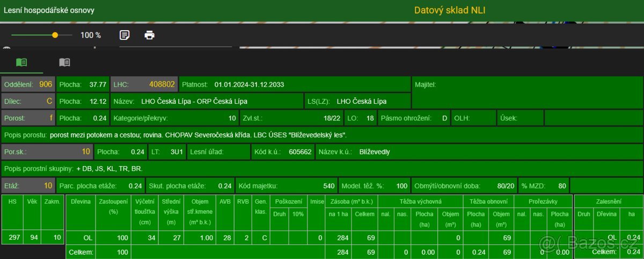The height and width of the screenshot is (259, 644).
Task: Click the Kód k.ú. value 605662
Action: click(x=299, y=152)
